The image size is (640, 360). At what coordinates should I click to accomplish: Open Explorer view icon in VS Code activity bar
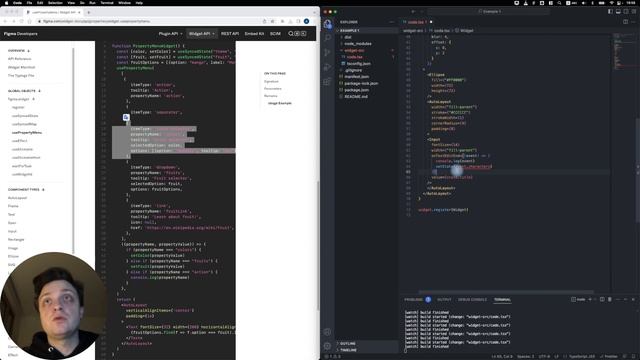[x=327, y=24]
